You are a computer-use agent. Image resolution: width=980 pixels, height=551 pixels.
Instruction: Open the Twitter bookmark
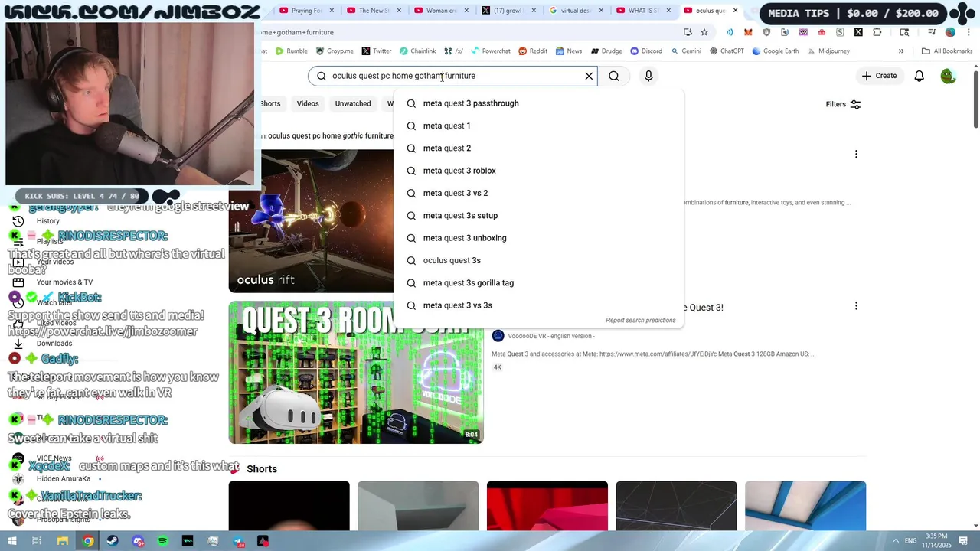(x=376, y=51)
